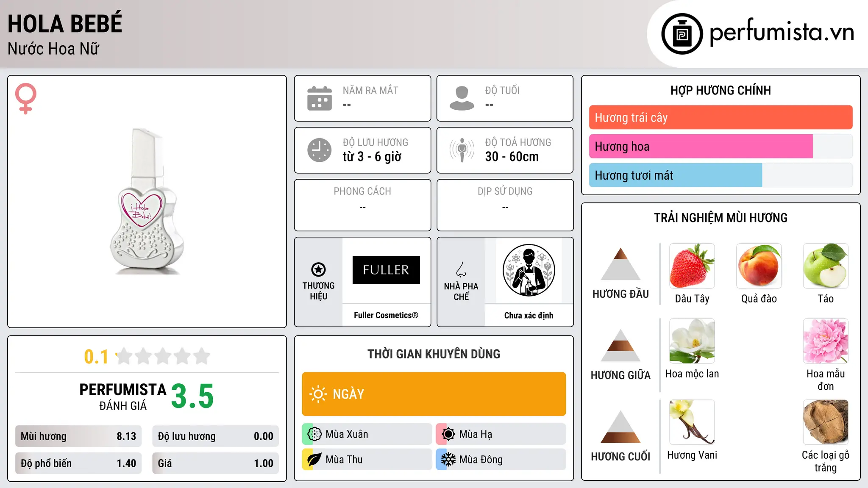Select the Hoa mẫu đơn peony image
Viewport: 868px width, 488px height.
pos(826,341)
